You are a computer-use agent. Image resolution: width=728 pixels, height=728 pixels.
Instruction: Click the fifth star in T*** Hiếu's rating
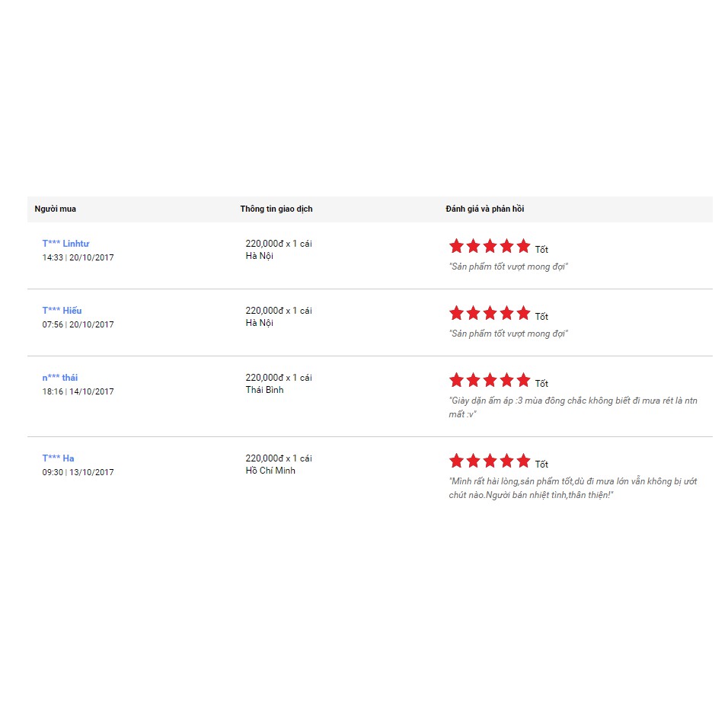click(x=523, y=313)
